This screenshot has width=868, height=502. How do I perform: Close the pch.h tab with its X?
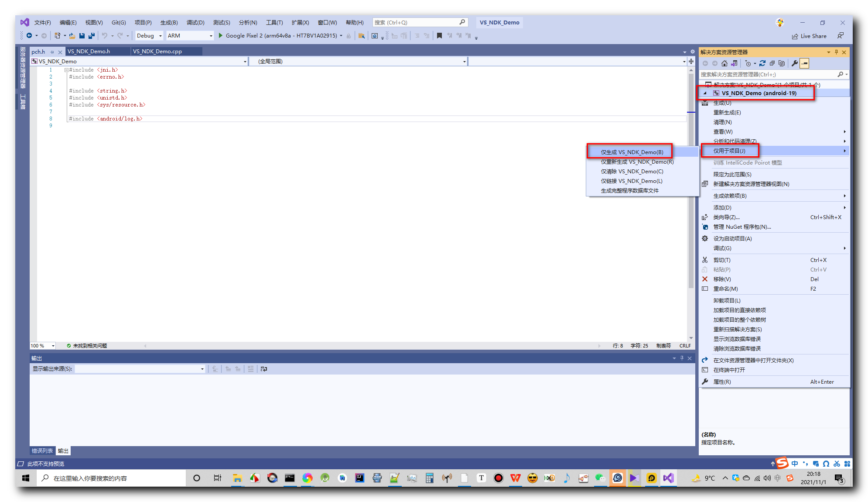point(60,52)
